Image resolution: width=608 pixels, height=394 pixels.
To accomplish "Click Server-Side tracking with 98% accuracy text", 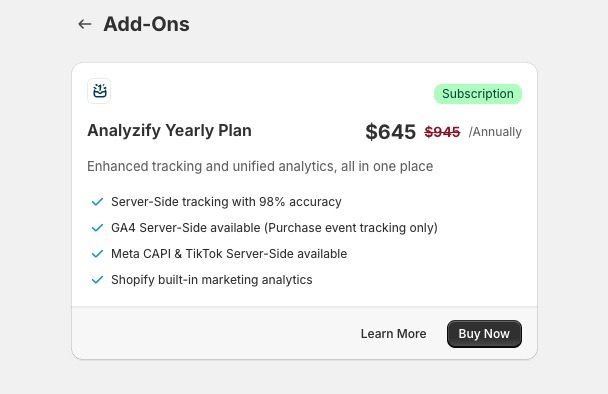I will click(226, 202).
